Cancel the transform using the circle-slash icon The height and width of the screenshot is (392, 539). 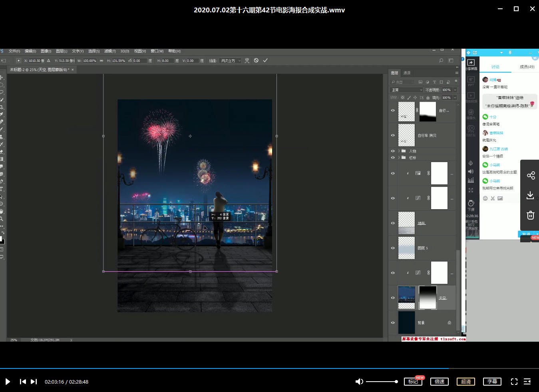pos(256,61)
